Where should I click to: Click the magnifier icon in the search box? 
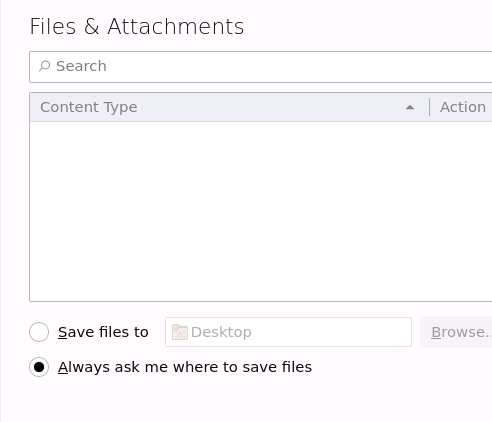click(44, 66)
